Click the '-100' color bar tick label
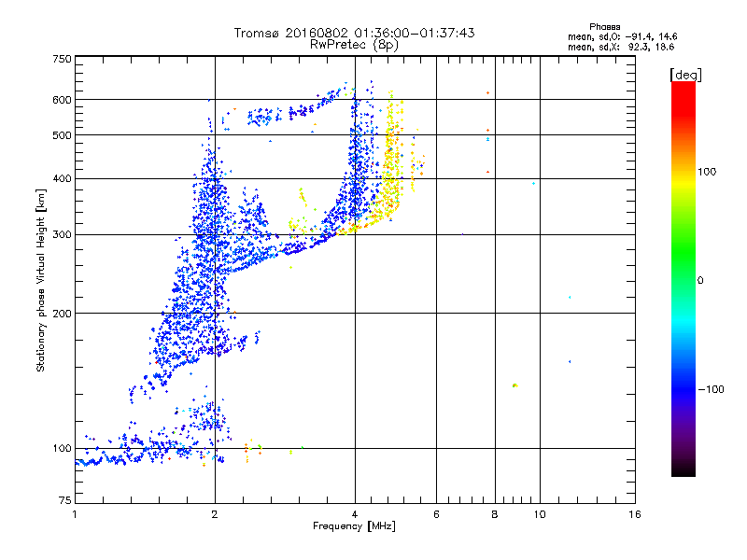Viewport: 747px width, 560px height. [711, 389]
